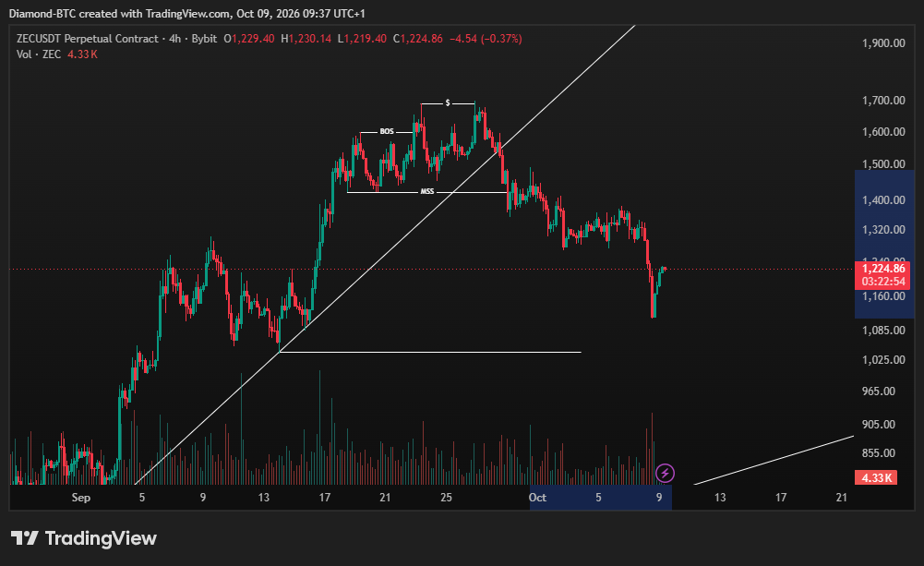Click the low price value L1,219.40
924x566 pixels.
(x=362, y=39)
